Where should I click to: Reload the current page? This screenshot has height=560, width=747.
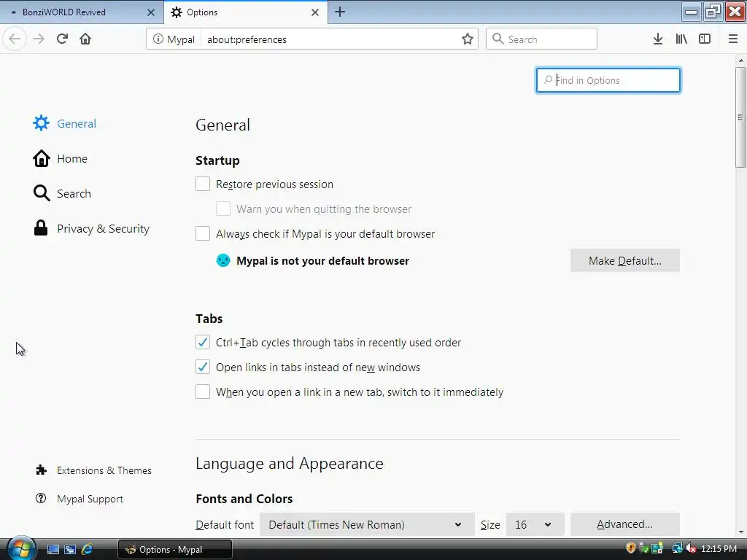(x=63, y=39)
